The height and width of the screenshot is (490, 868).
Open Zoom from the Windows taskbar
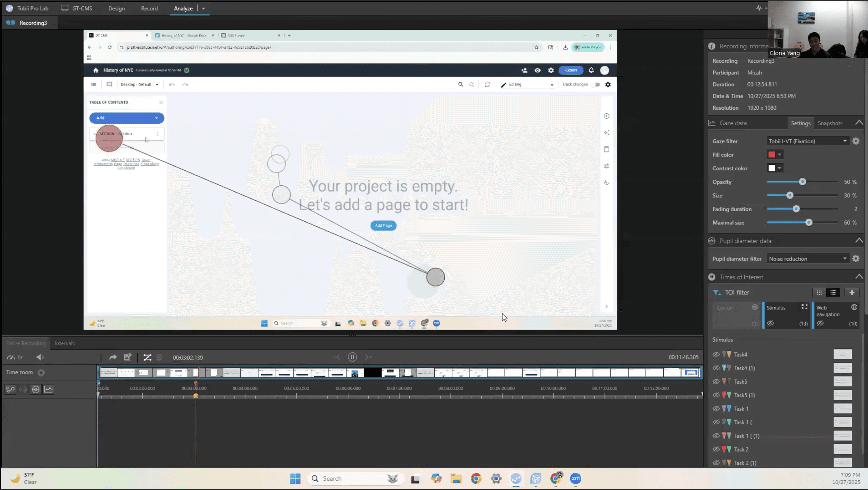click(576, 478)
